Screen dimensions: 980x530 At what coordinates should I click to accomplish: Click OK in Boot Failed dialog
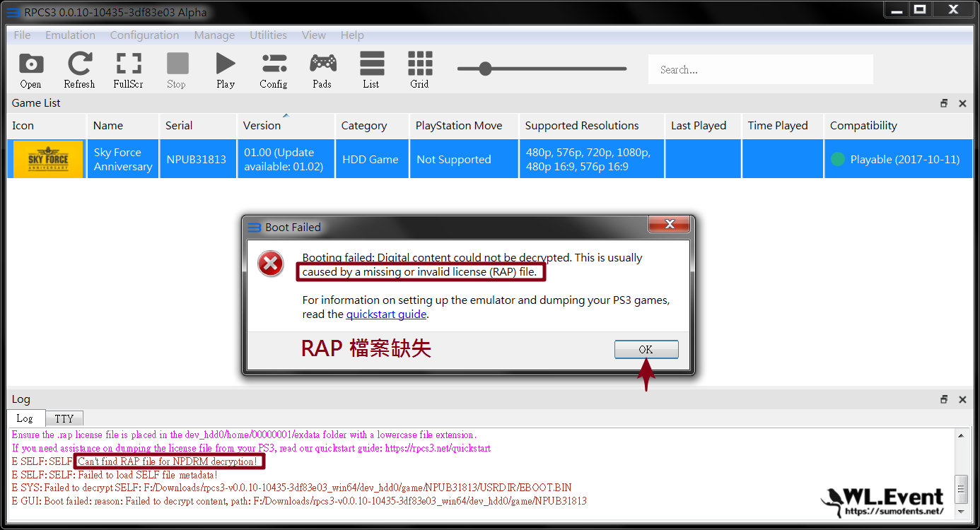click(x=646, y=349)
